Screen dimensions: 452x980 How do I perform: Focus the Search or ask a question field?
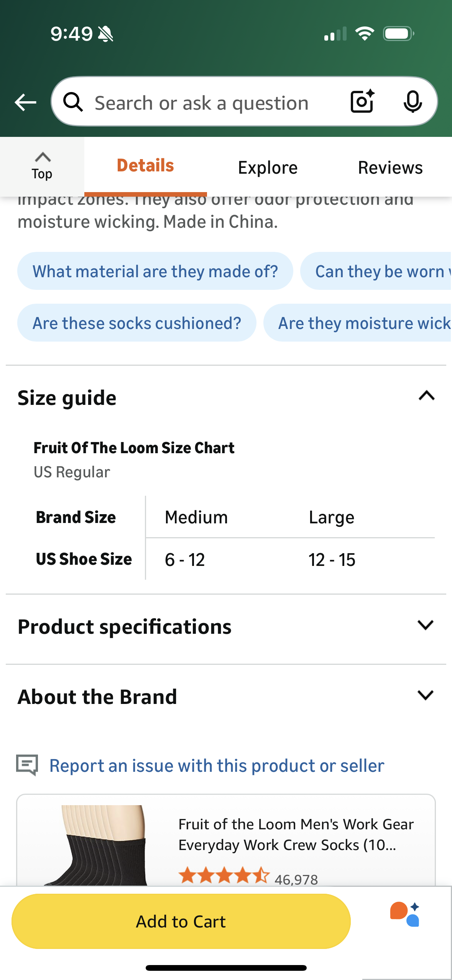click(201, 103)
